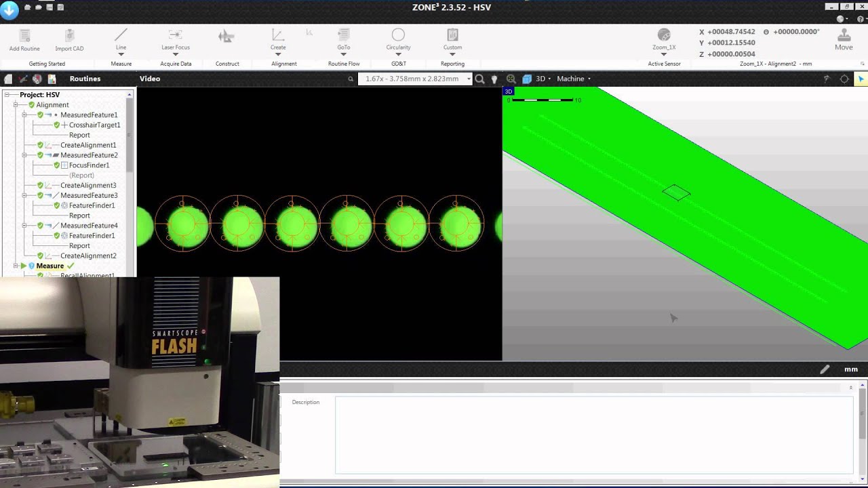Open the Routines panel tab
868x488 pixels.
coord(85,79)
